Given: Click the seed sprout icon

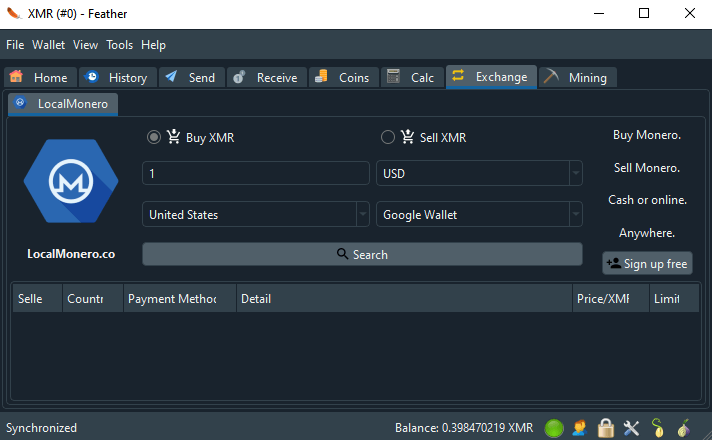Looking at the screenshot, I should coord(658,428).
